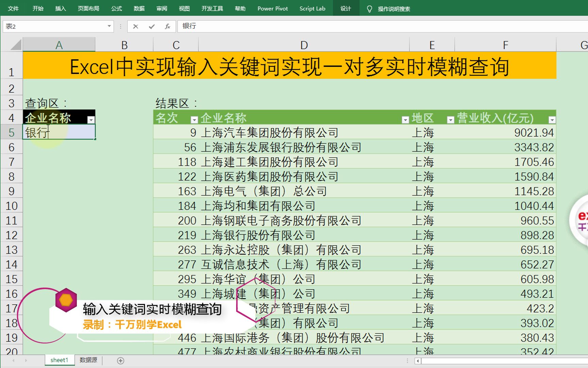Click cell 上海汽车集团股份有限公司

(x=304, y=132)
